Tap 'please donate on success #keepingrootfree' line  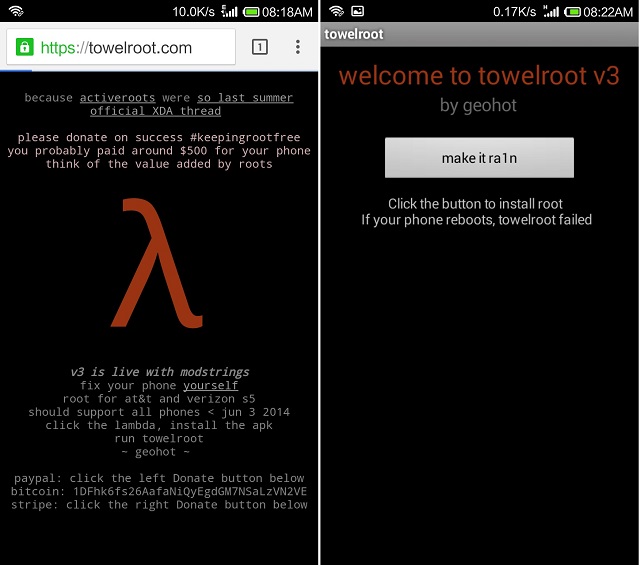click(159, 137)
